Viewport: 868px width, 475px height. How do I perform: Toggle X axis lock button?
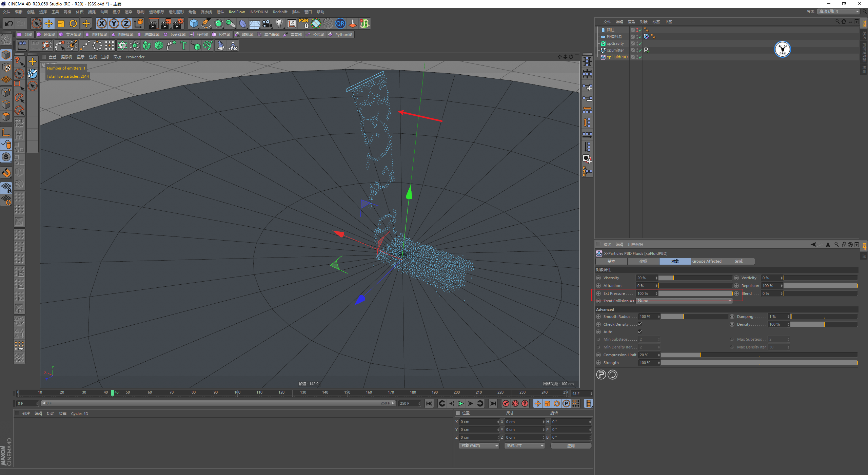[x=101, y=23]
